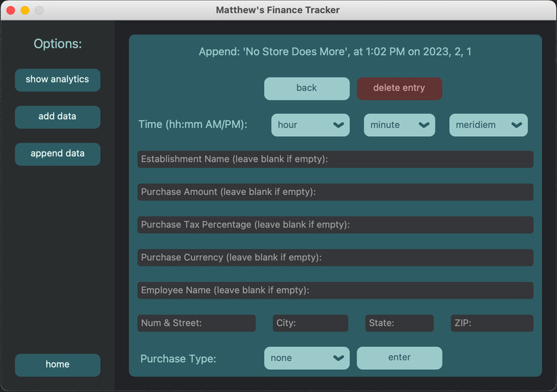This screenshot has height=392, width=557.
Task: Click the 'Time (hh:mm AM/PM):' label
Action: [193, 124]
